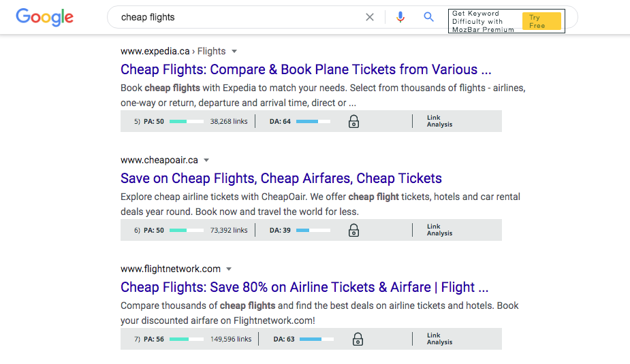
Task: Click the lock icon in CheapOair MozBar
Action: coord(353,230)
